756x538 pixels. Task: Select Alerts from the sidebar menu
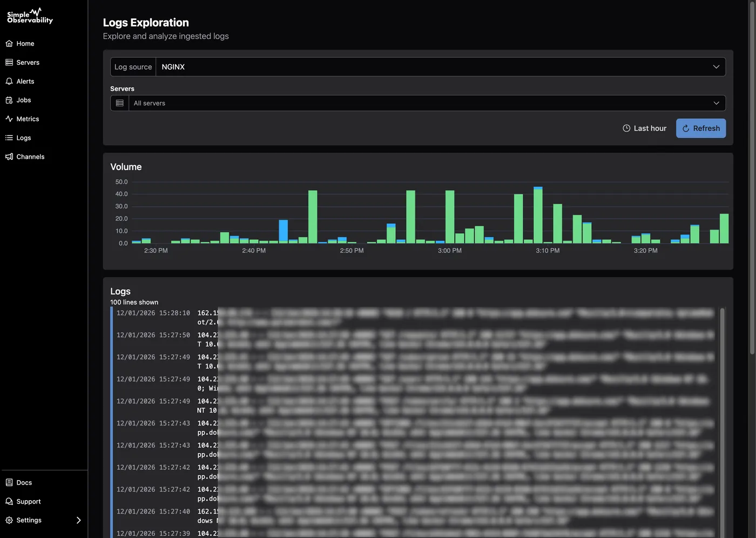[x=25, y=81]
